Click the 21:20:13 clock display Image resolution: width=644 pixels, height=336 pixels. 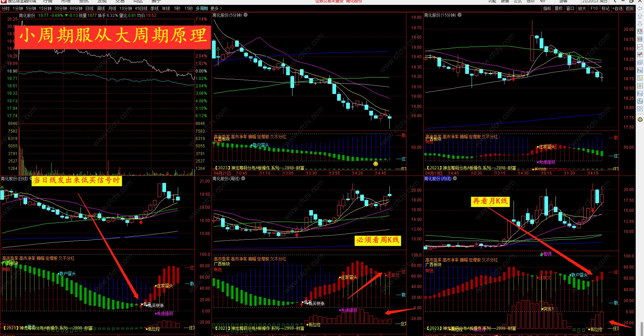(591, 2)
